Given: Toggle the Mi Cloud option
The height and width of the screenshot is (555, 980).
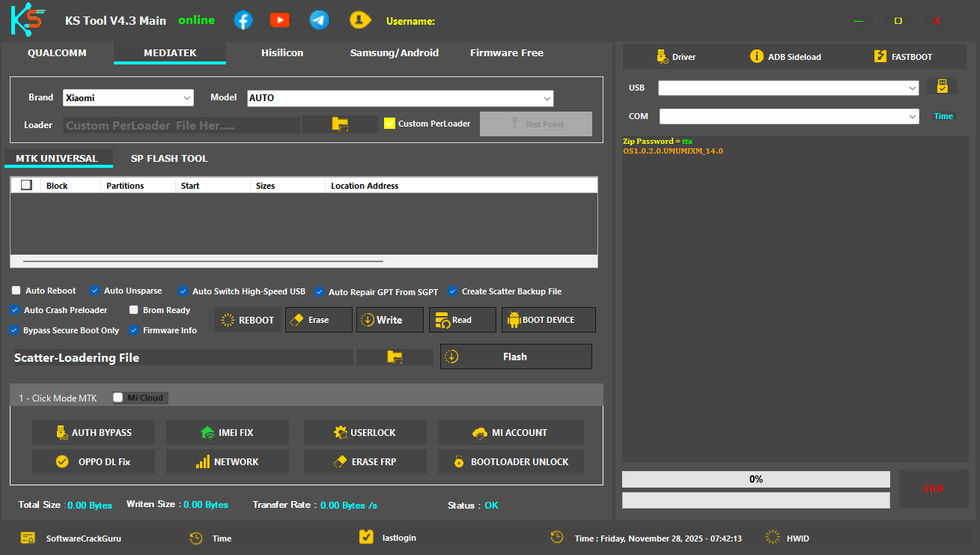Looking at the screenshot, I should pos(118,398).
